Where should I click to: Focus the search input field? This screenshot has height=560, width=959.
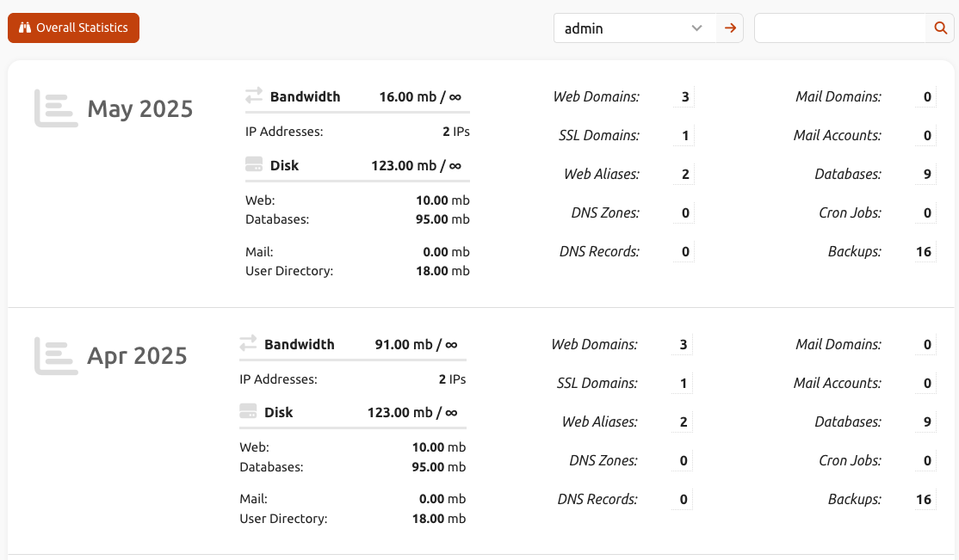pyautogui.click(x=841, y=28)
